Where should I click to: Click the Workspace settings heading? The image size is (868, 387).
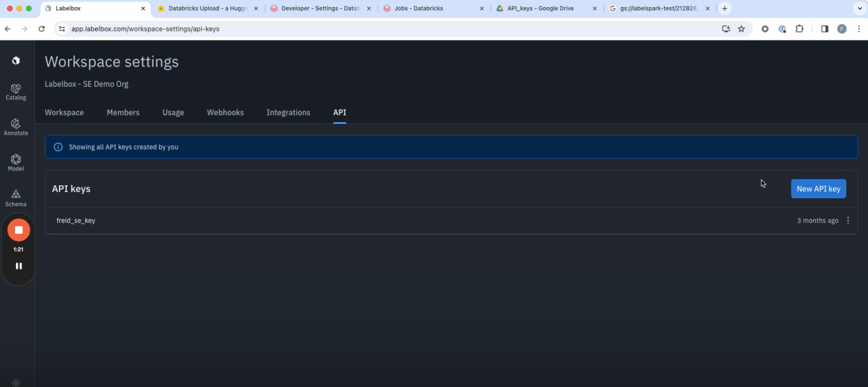112,61
